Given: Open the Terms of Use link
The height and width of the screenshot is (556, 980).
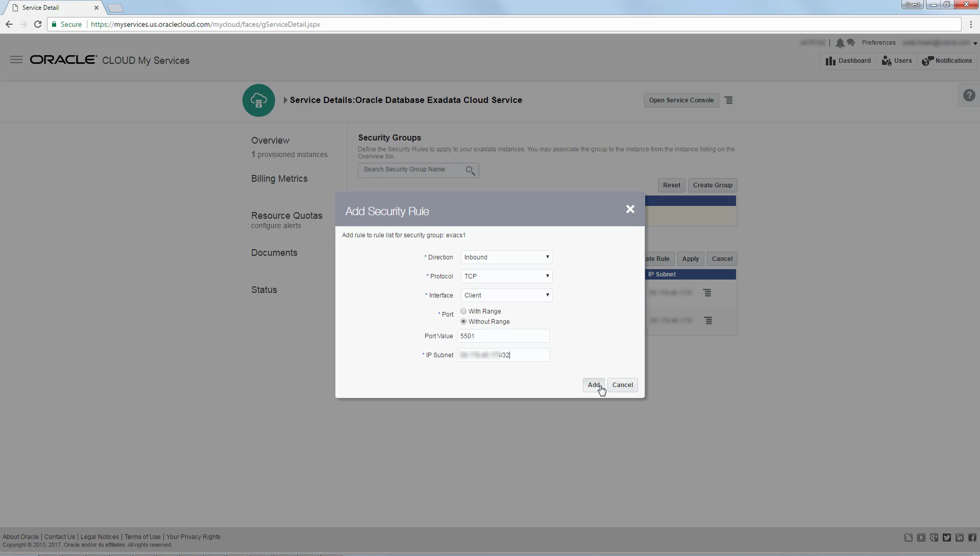Looking at the screenshot, I should coord(142,537).
